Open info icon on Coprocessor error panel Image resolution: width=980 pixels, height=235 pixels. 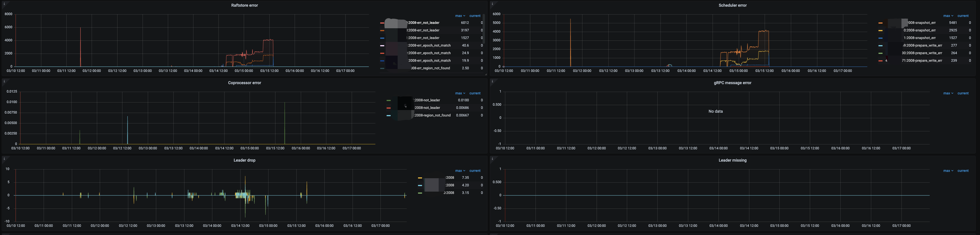point(4,81)
